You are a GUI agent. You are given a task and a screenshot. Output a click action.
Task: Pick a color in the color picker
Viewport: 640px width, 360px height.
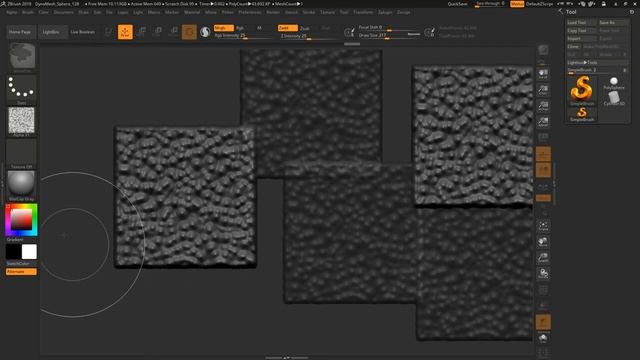21,220
